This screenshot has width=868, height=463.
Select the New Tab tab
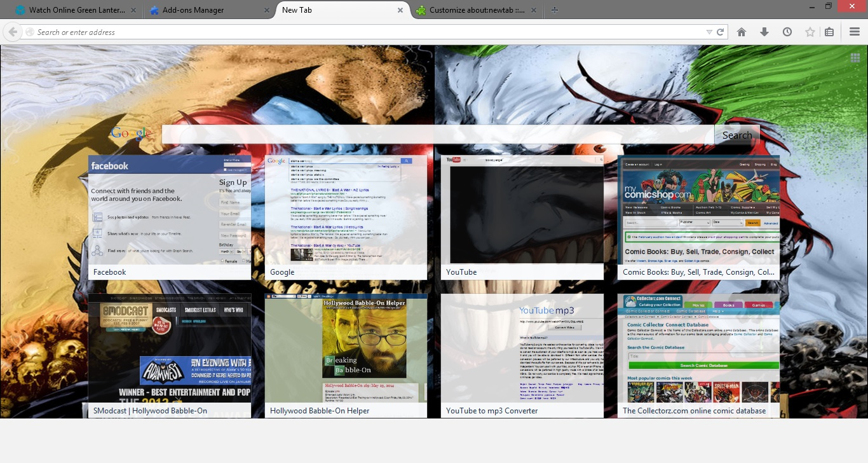click(x=343, y=10)
